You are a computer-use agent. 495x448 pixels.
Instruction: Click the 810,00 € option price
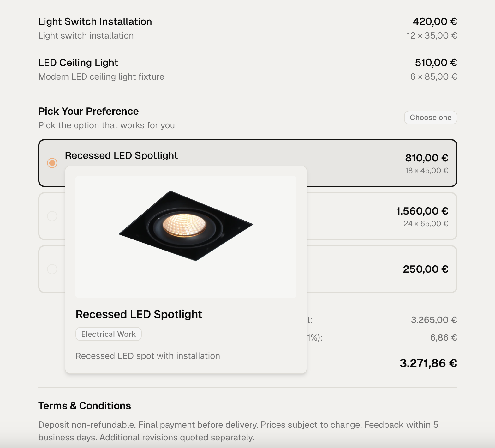pyautogui.click(x=426, y=158)
